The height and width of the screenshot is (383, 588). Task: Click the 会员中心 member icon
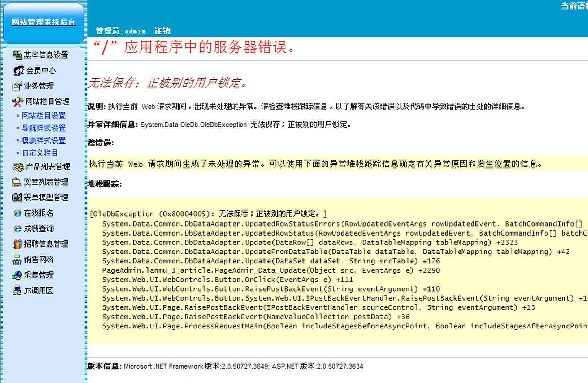point(18,71)
